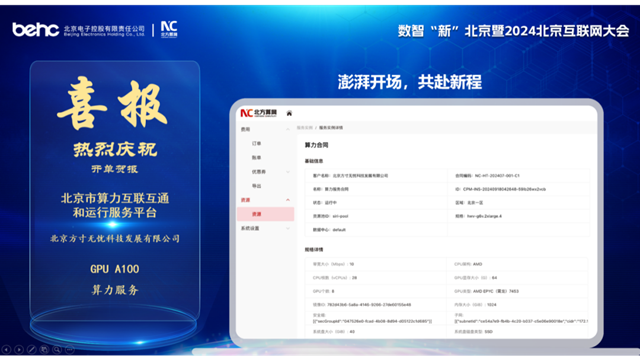
Task: Expand the 系统设置 menu chevron
Action: pos(288,228)
